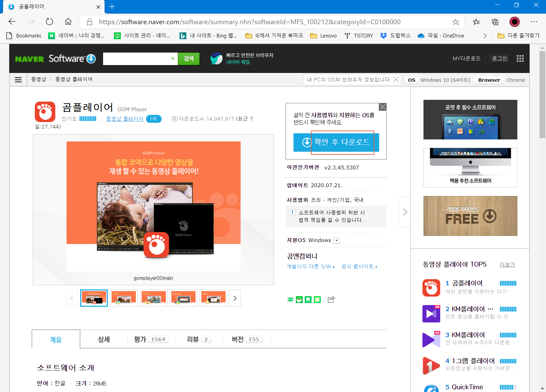Open the search category dropdown
This screenshot has height=392, width=546.
pyautogui.click(x=173, y=59)
